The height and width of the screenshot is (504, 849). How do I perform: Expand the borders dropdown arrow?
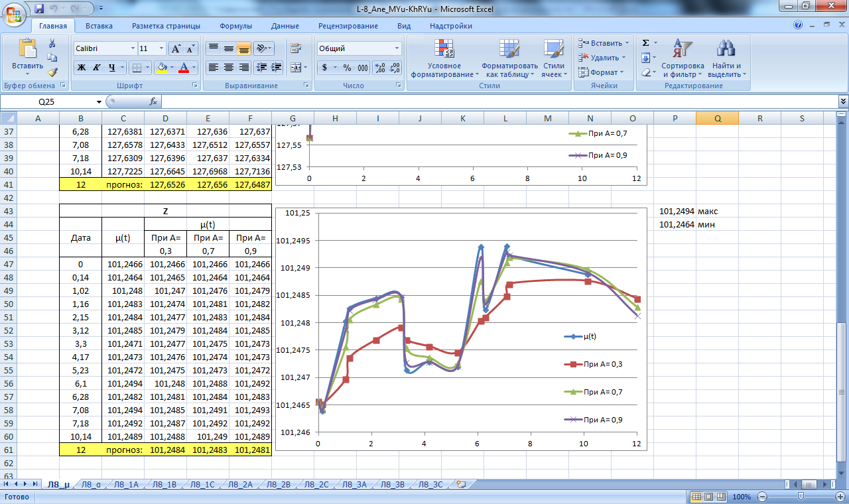point(147,67)
